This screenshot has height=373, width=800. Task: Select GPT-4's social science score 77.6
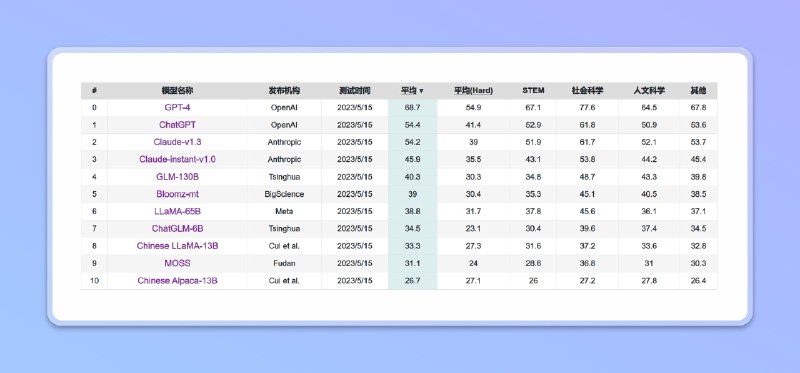click(587, 108)
